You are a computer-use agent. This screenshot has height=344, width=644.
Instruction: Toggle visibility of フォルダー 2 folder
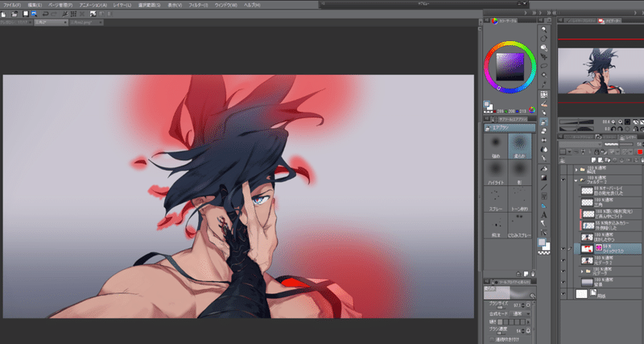(x=563, y=180)
